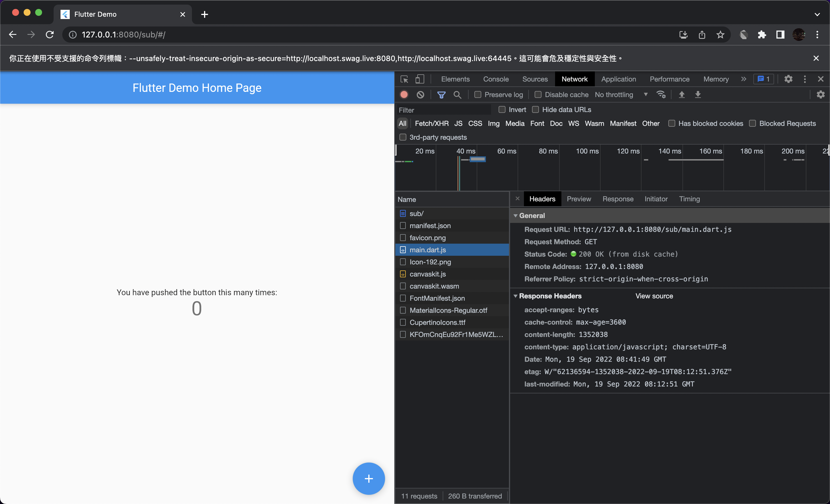Search within network requests

click(x=457, y=94)
